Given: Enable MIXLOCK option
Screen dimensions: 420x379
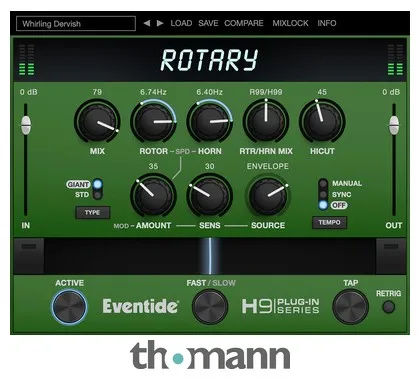Looking at the screenshot, I should pos(290,23).
